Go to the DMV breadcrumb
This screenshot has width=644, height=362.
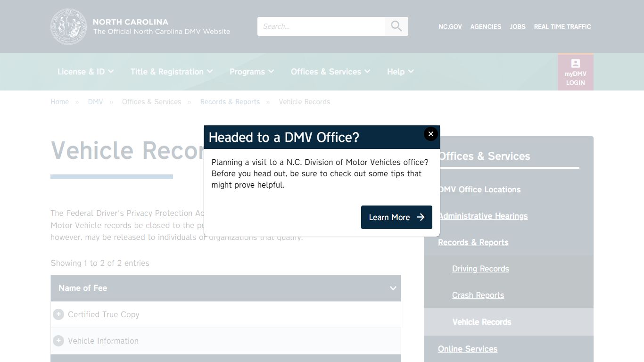pyautogui.click(x=95, y=102)
